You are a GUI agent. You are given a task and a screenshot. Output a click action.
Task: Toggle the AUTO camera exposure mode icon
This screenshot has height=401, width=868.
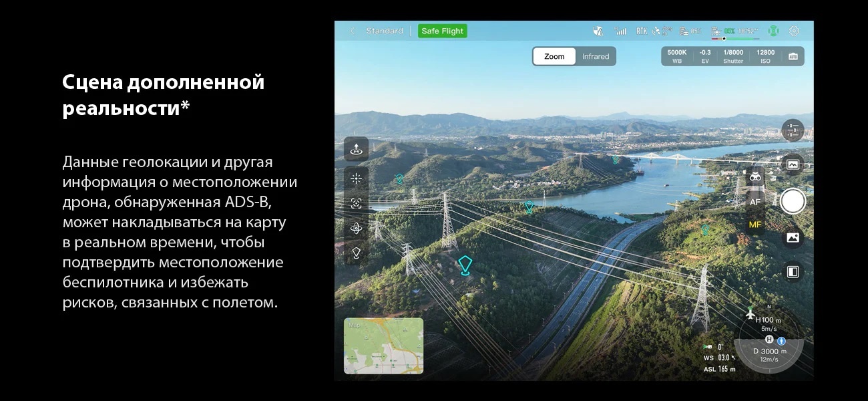[x=793, y=57]
